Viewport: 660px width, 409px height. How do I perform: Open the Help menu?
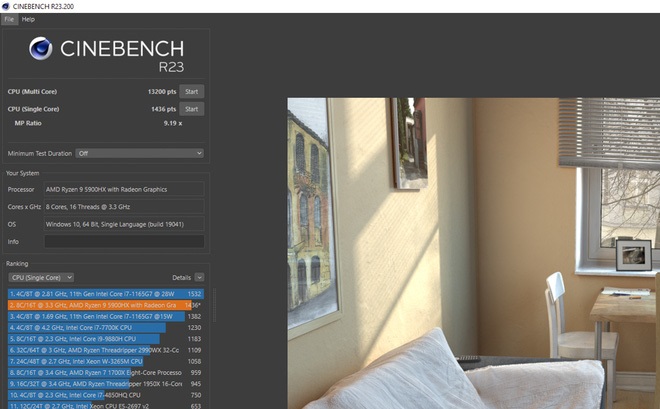pos(28,19)
